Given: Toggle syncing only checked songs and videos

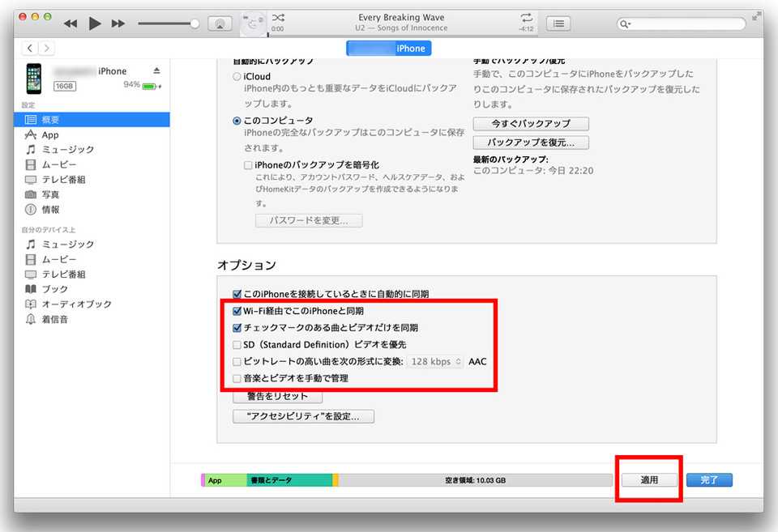Looking at the screenshot, I should [x=237, y=328].
